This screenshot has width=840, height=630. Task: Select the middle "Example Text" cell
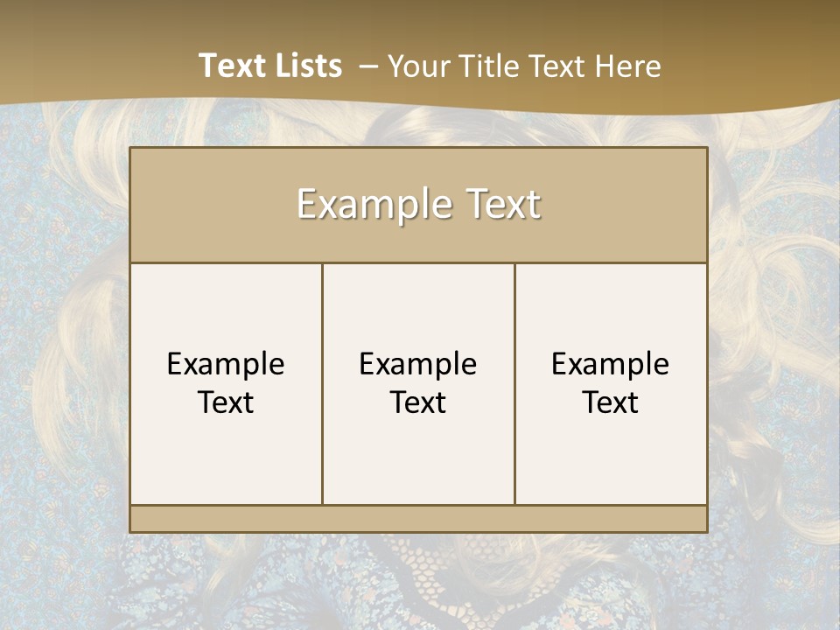(418, 383)
